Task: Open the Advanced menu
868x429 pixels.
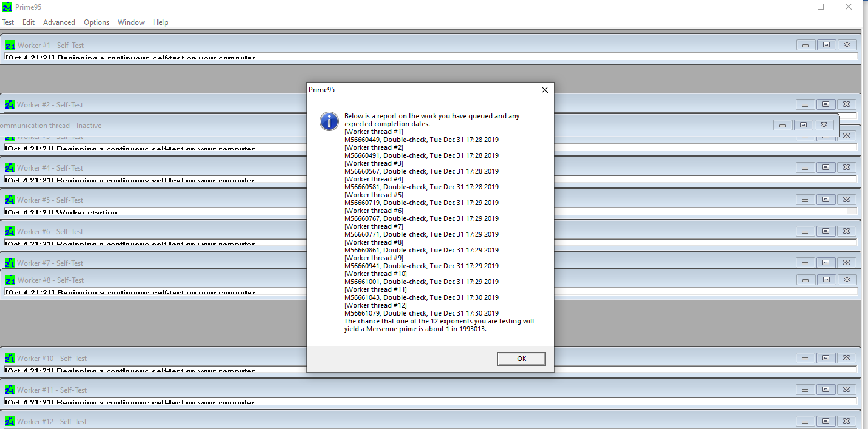Action: pos(59,22)
